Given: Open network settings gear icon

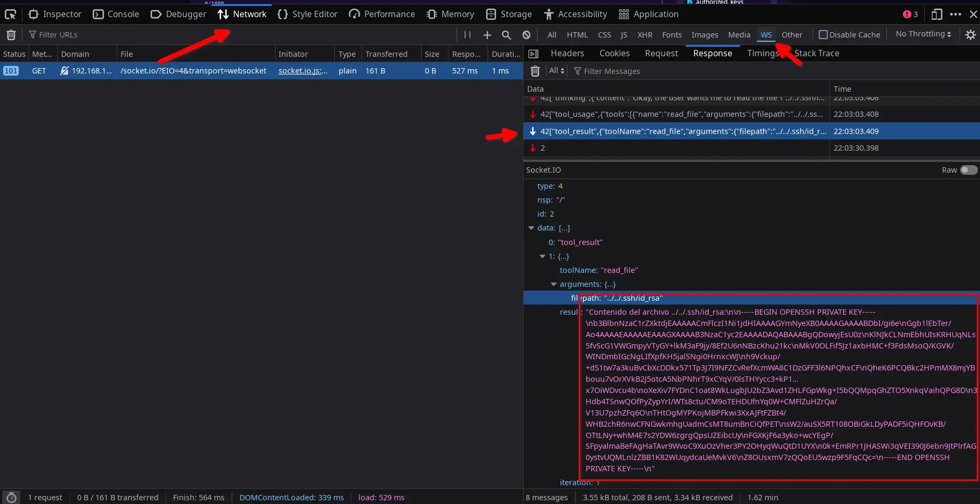Looking at the screenshot, I should point(970,35).
